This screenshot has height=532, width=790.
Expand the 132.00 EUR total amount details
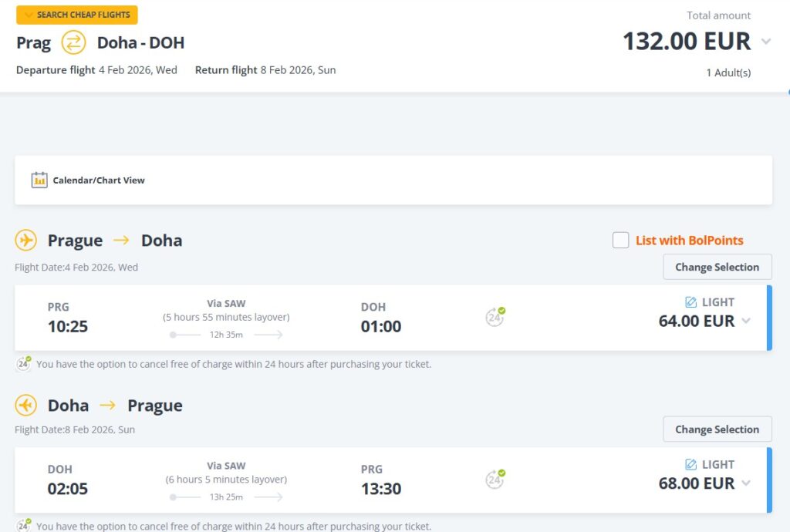point(765,42)
